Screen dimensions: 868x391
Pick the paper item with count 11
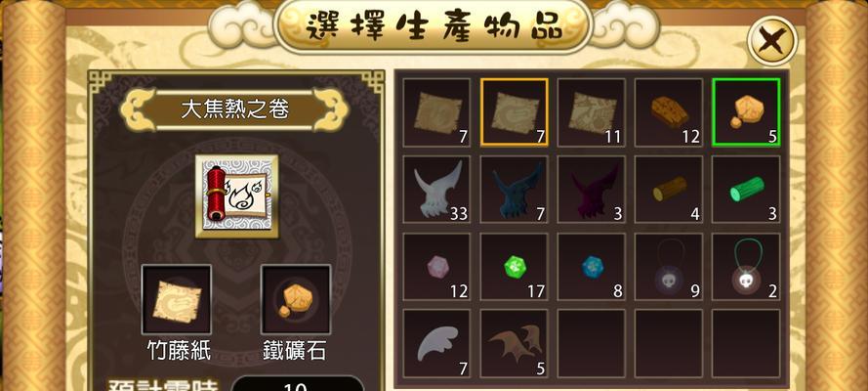592,112
